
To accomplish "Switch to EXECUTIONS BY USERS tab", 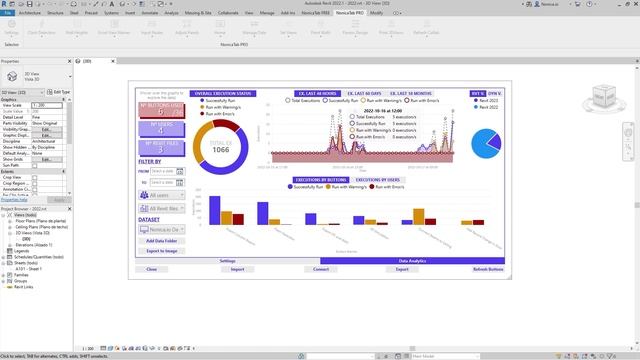I will pyautogui.click(x=378, y=180).
